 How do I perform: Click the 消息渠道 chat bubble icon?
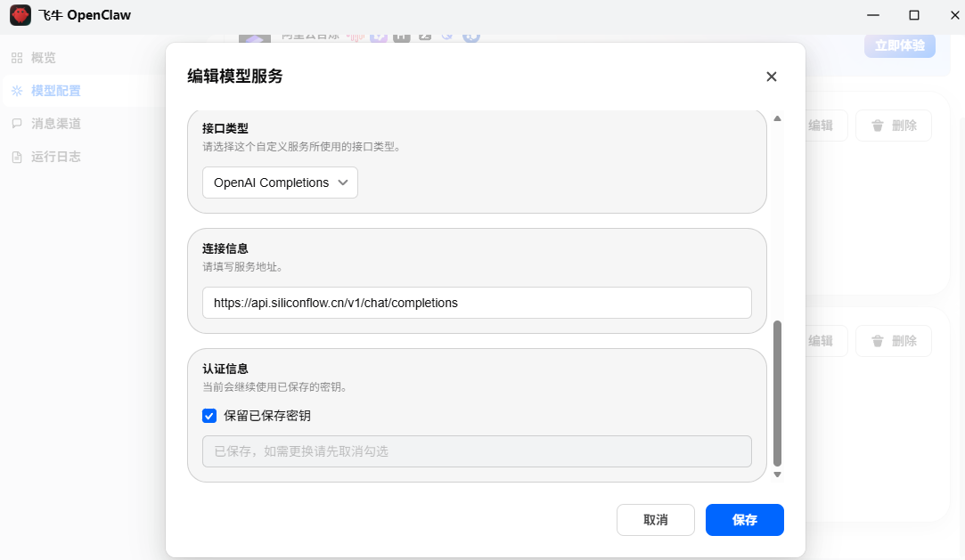pos(17,124)
